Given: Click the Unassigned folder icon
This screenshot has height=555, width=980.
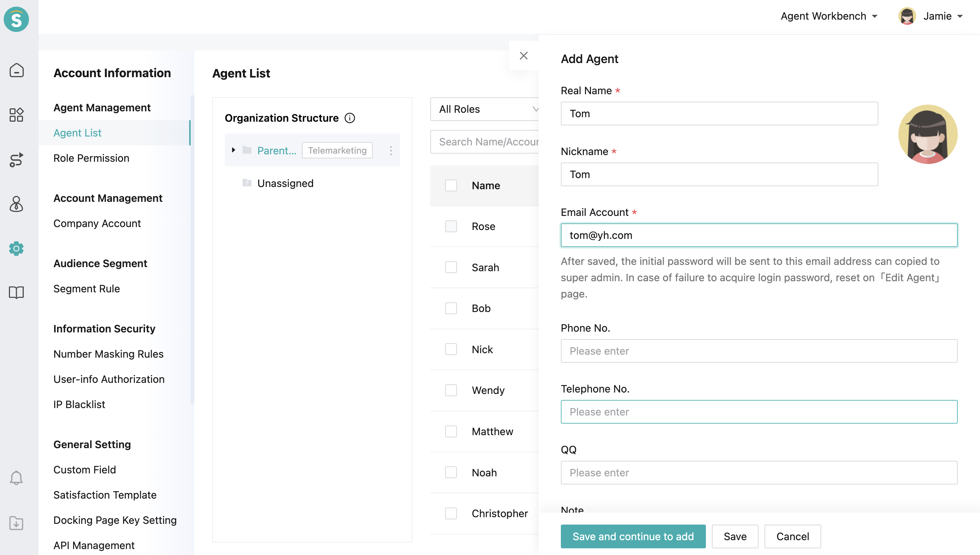Looking at the screenshot, I should pos(247,183).
